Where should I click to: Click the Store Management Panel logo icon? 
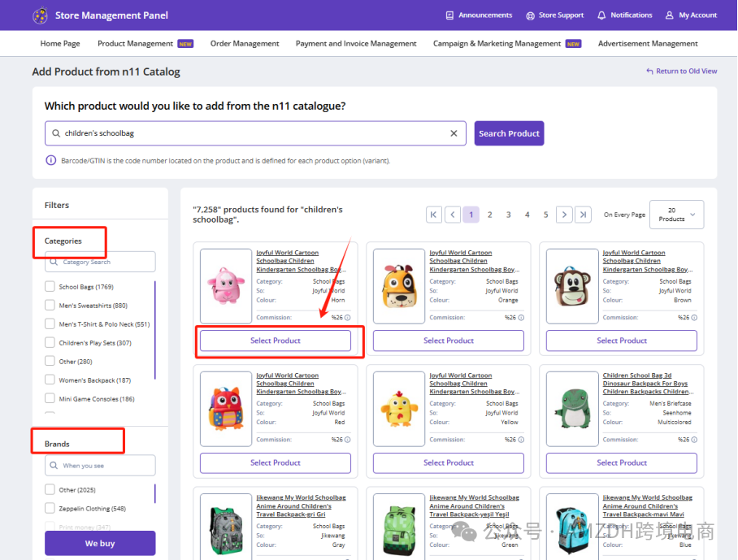point(40,15)
